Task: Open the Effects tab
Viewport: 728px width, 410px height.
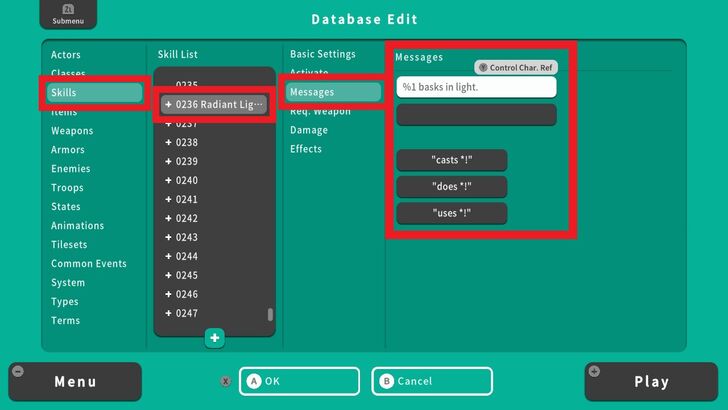Action: (x=306, y=149)
